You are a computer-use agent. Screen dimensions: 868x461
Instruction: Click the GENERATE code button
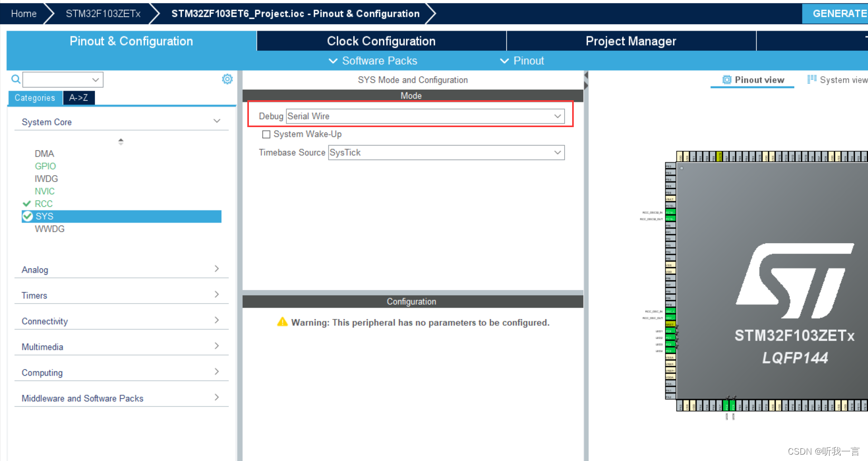coord(835,14)
